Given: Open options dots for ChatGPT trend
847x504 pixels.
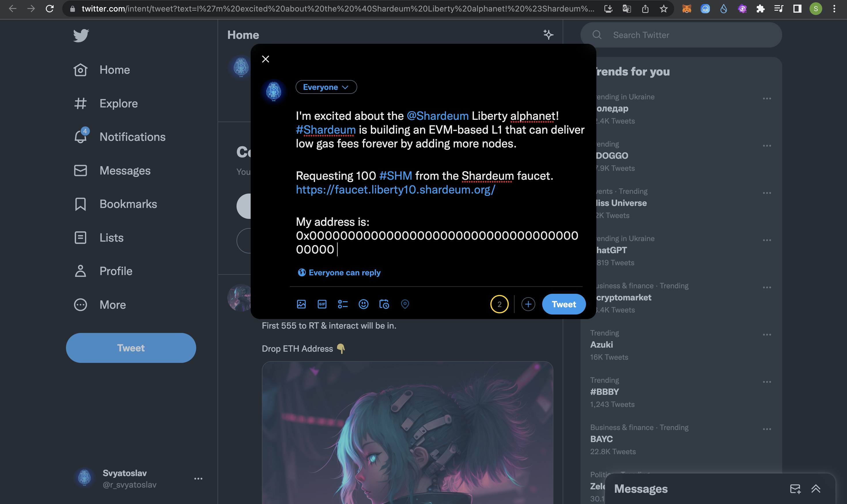Looking at the screenshot, I should (x=767, y=240).
